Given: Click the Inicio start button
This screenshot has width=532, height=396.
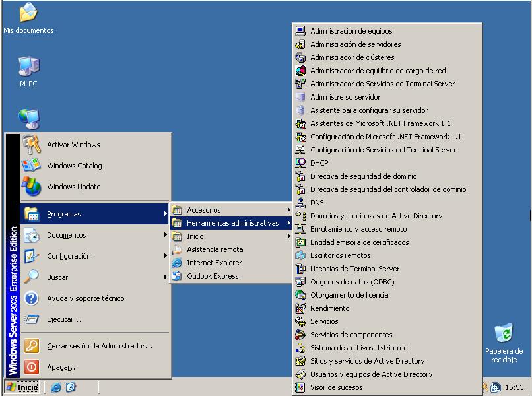Looking at the screenshot, I should (22, 387).
